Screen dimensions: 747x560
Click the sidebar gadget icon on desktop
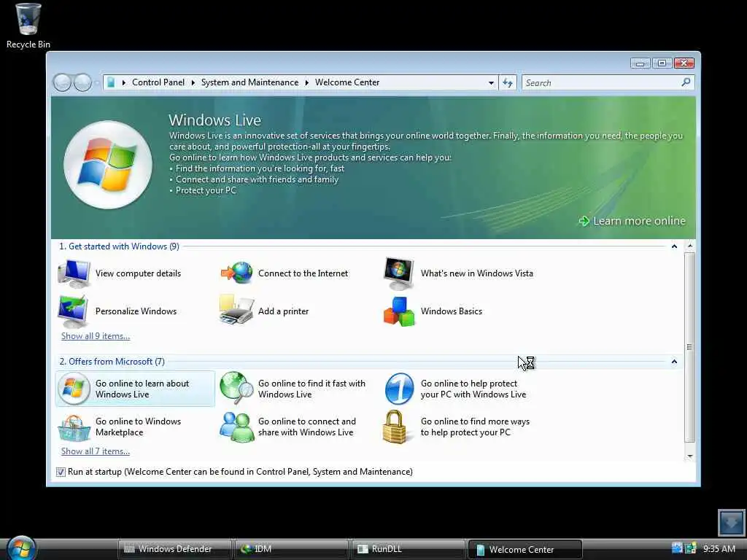click(731, 523)
